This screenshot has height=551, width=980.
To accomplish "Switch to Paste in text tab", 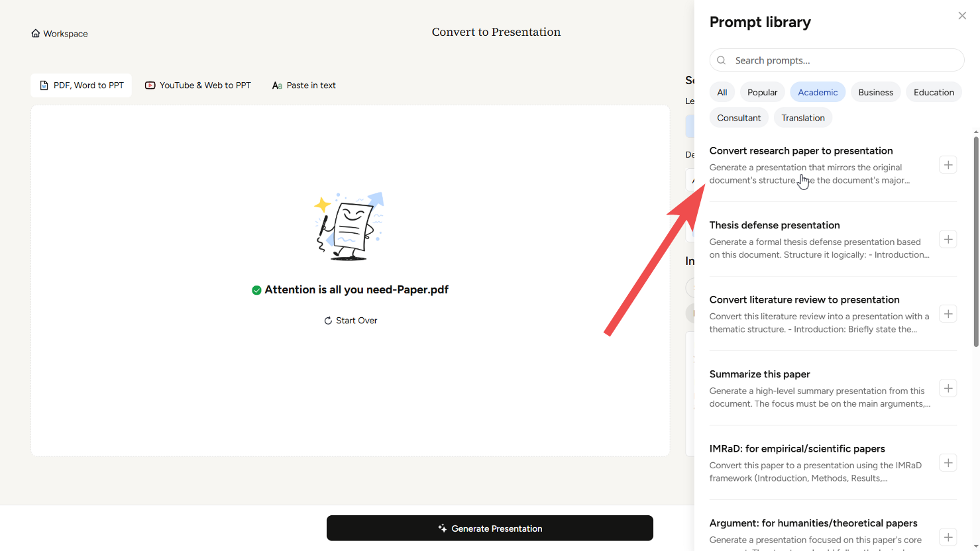I will (303, 85).
